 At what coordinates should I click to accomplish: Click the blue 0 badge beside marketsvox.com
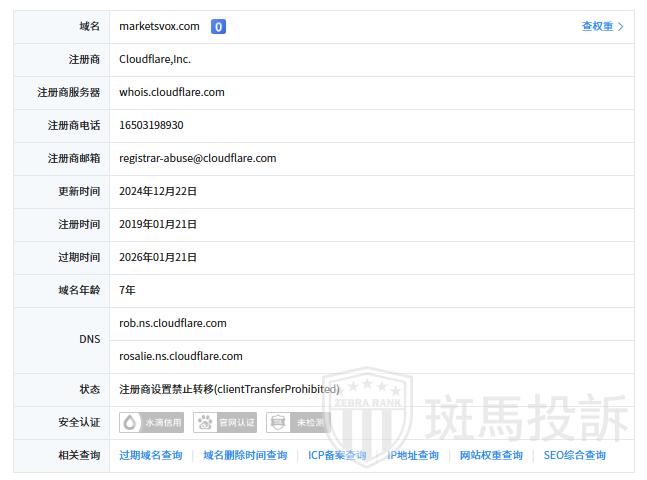point(218,27)
